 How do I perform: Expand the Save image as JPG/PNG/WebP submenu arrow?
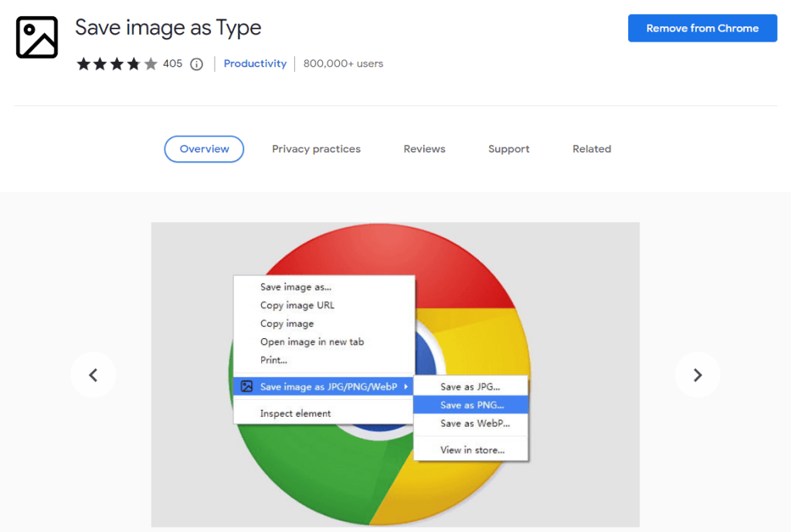[x=408, y=386]
